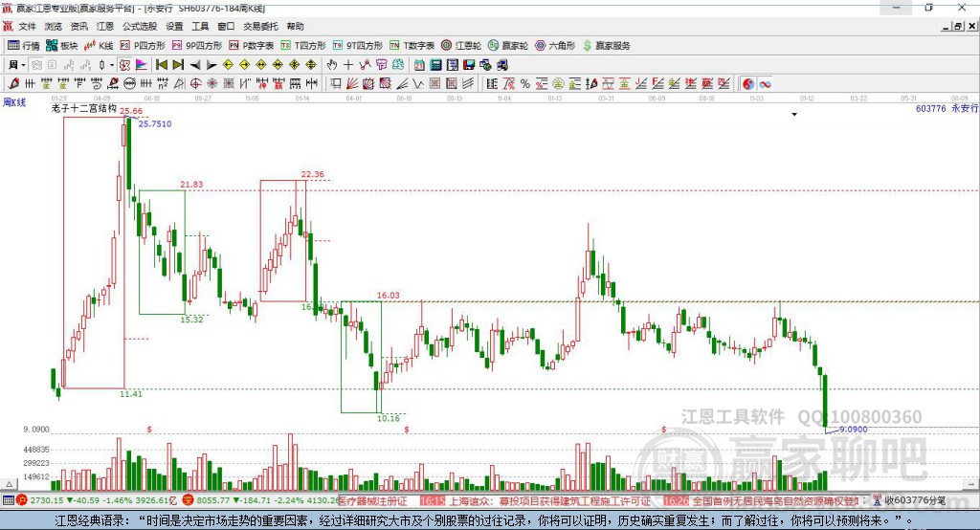The image size is (980, 530).
Task: Switch to the K线 chart view
Action: click(99, 46)
